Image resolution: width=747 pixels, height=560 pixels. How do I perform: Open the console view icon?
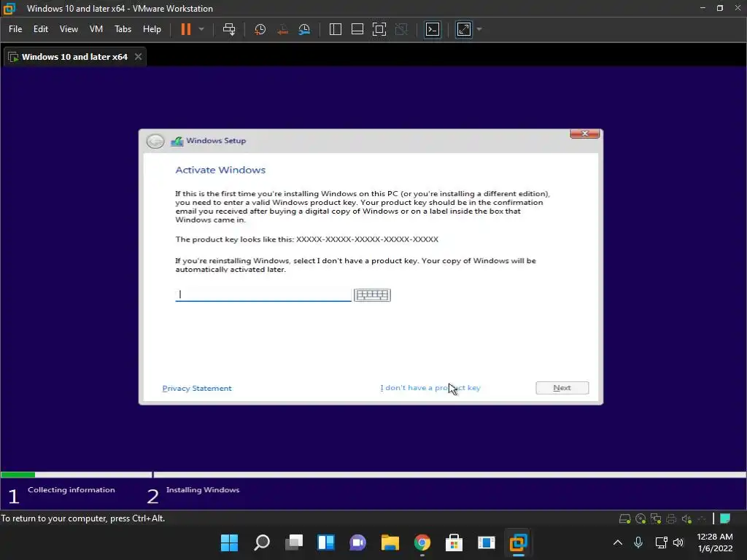pos(433,29)
